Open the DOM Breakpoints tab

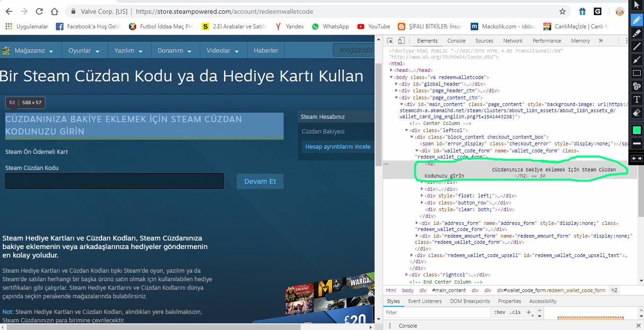(x=470, y=301)
